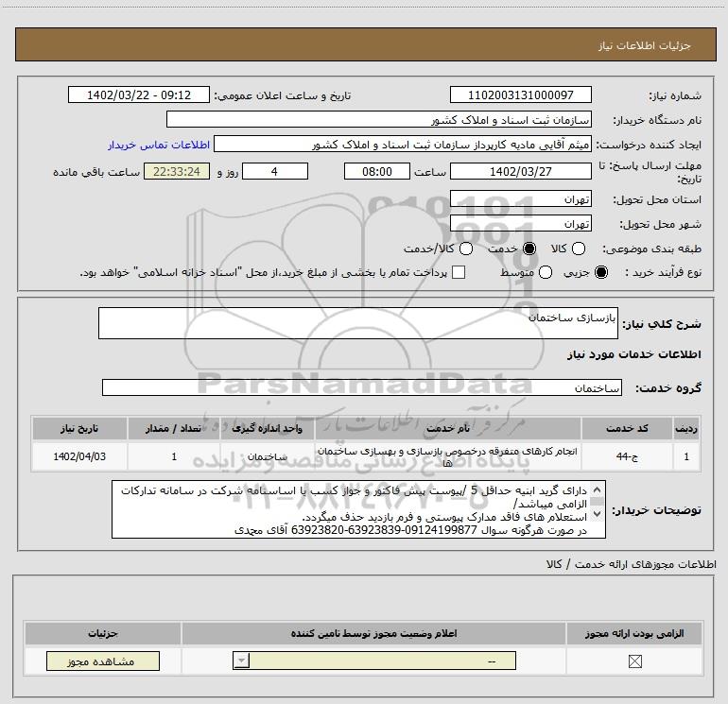
Task: Click the deadline date 1402/03/27 field
Action: pyautogui.click(x=520, y=171)
